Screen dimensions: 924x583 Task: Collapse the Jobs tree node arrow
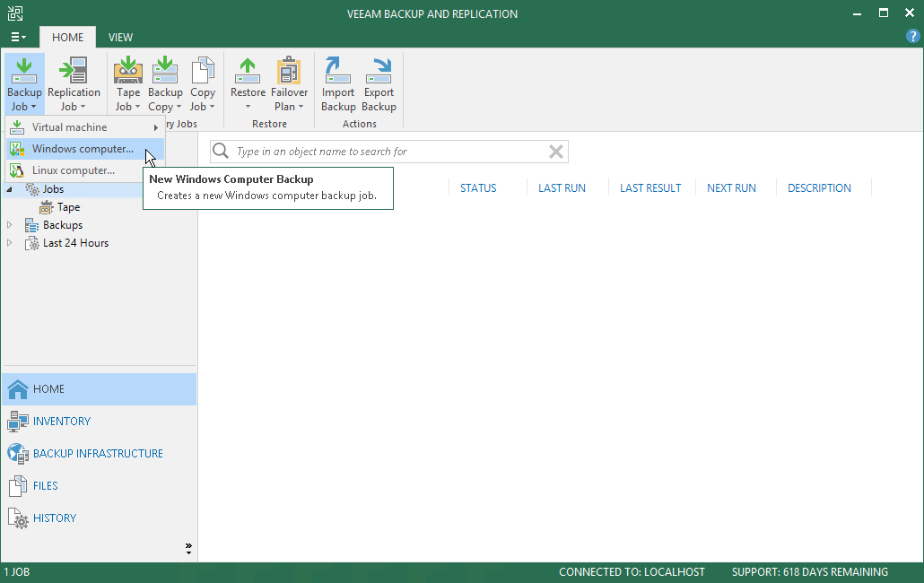tap(9, 189)
